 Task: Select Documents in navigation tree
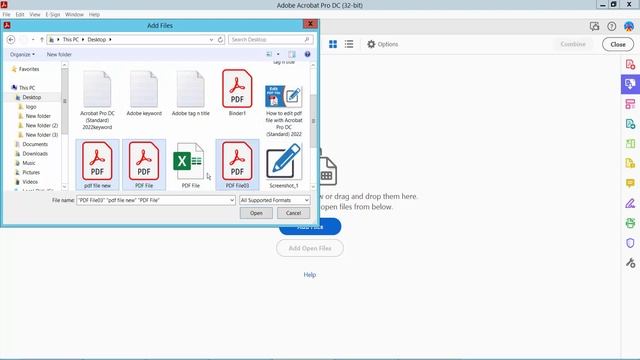click(35, 144)
